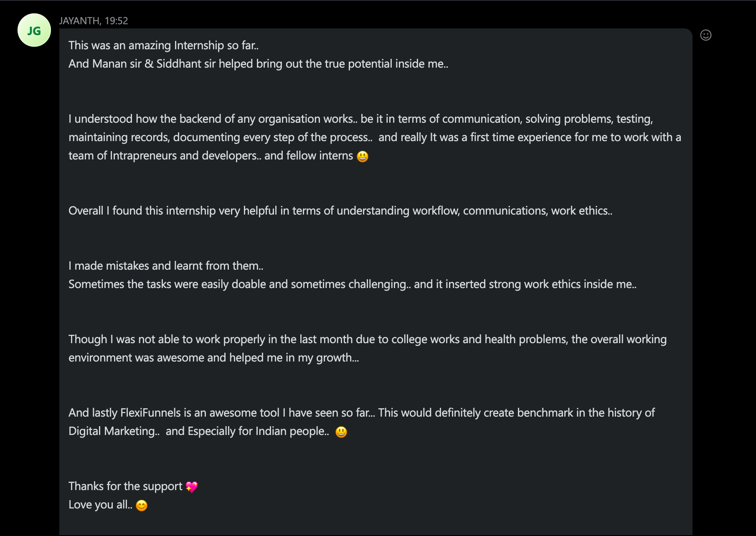
Task: Click the paragraph starting "This was an amazing"
Action: point(163,45)
